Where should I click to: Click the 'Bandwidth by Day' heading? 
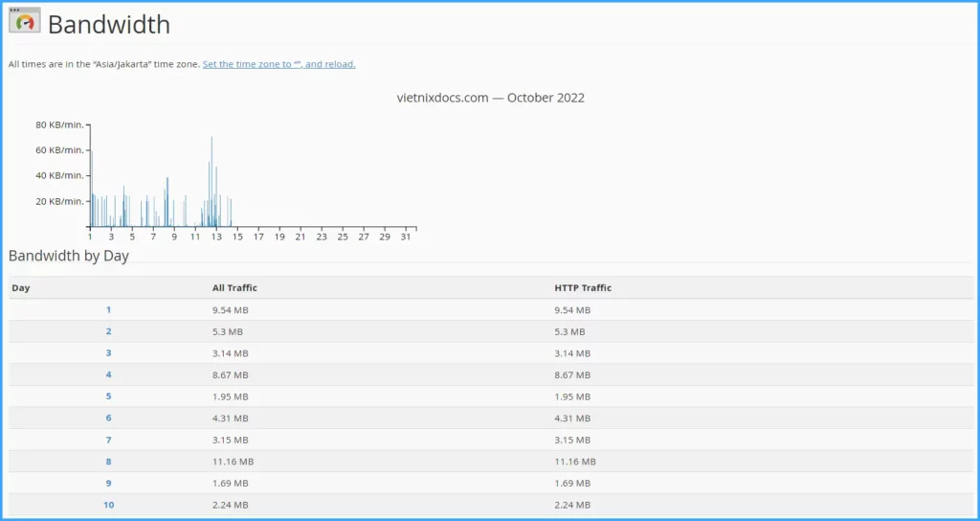point(69,256)
